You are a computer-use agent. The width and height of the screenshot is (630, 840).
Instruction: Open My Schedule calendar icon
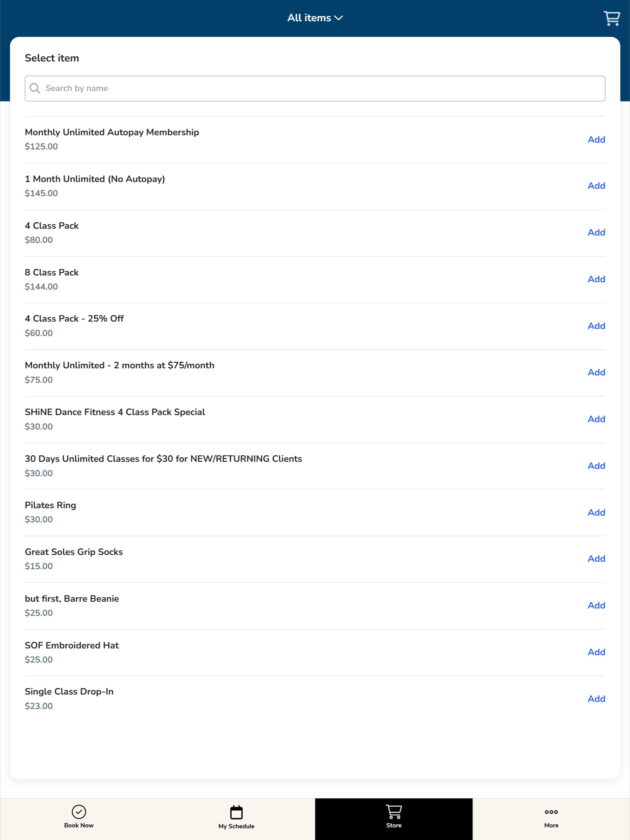tap(236, 812)
